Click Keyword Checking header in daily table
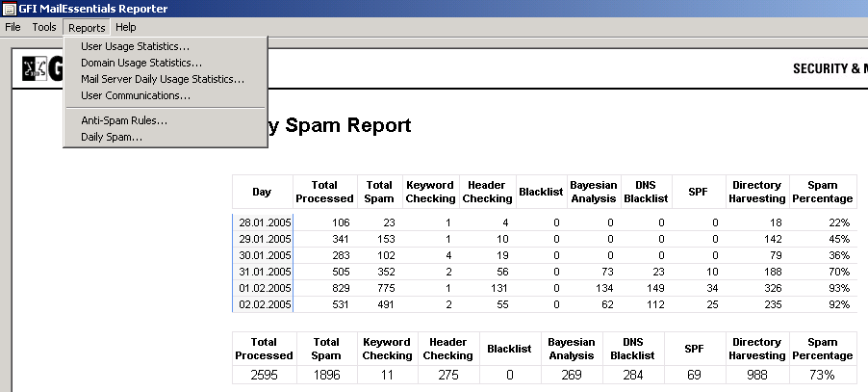The image size is (868, 392). click(x=430, y=192)
